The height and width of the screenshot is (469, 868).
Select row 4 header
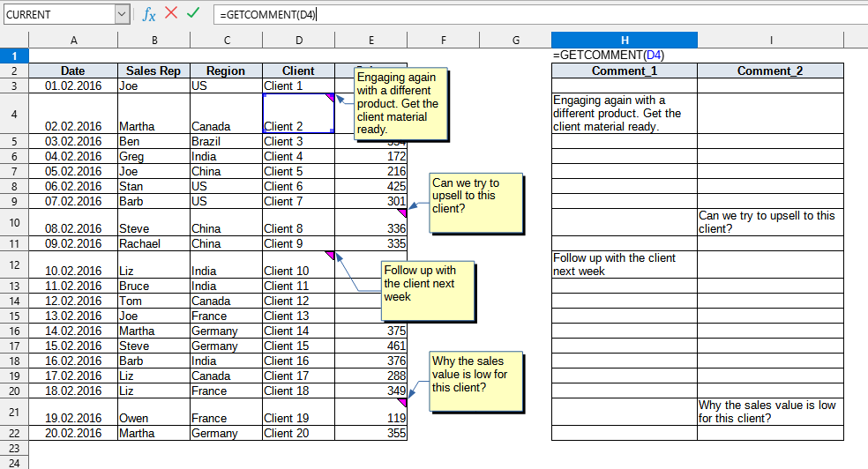(x=14, y=113)
